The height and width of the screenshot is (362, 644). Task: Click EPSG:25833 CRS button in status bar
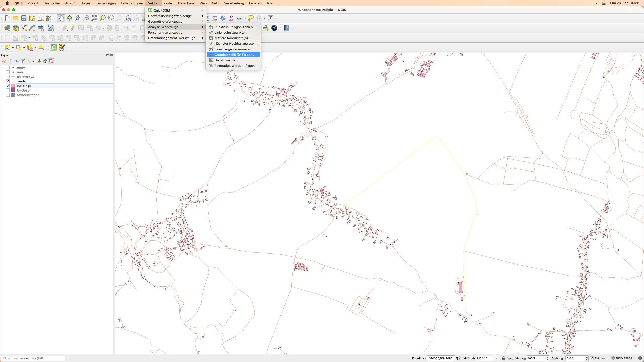coord(621,358)
